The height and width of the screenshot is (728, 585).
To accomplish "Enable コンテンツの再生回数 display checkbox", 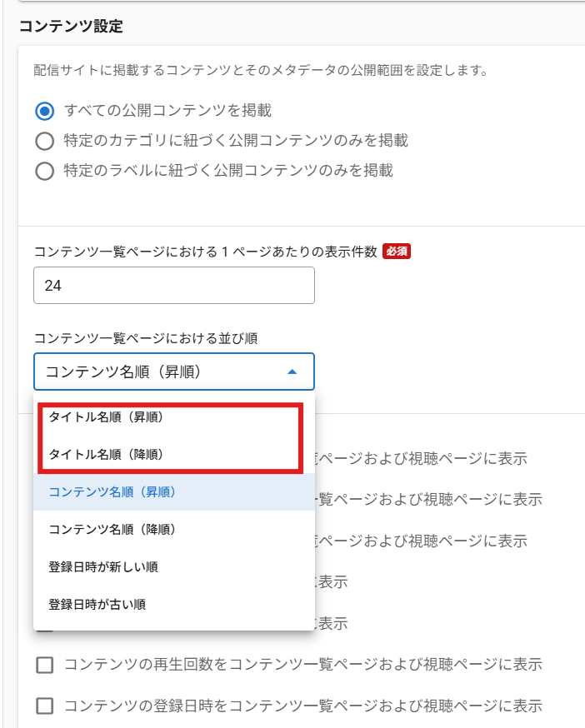I will click(x=44, y=665).
